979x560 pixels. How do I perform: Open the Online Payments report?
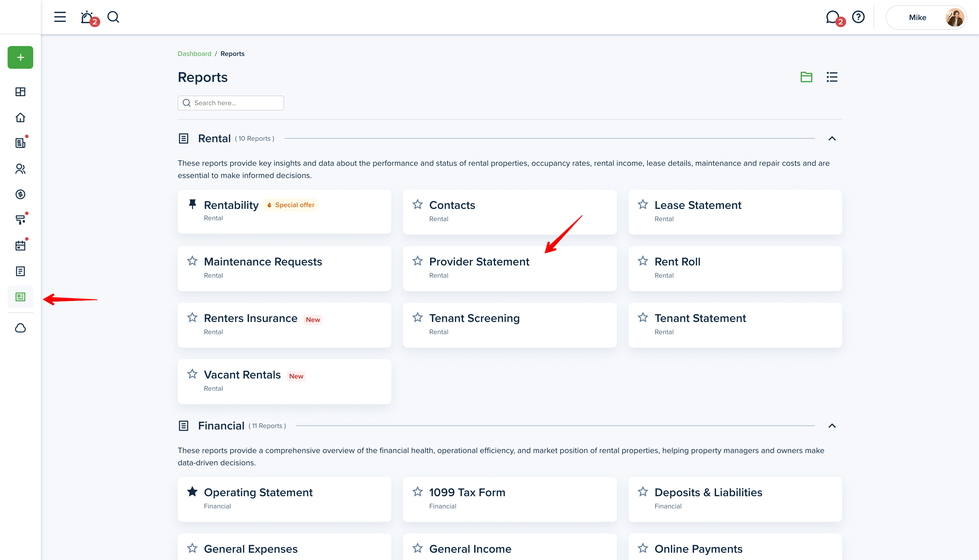click(x=735, y=547)
